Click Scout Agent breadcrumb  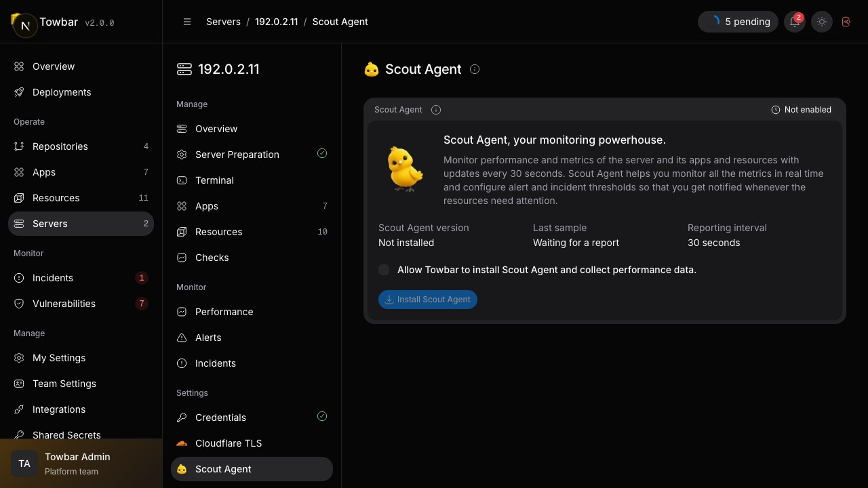pyautogui.click(x=340, y=22)
